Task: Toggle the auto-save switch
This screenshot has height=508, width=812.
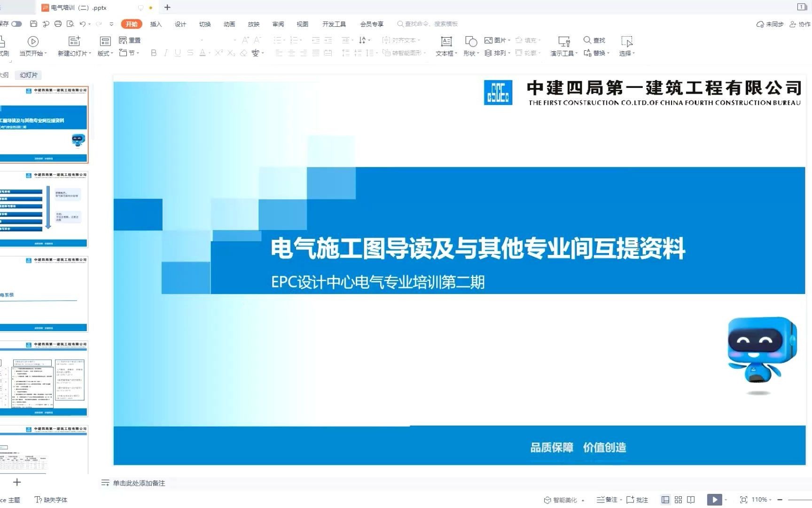Action: 16,24
